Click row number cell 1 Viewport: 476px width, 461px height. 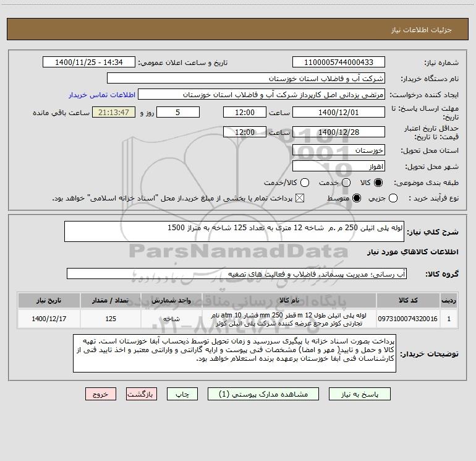[x=449, y=319]
